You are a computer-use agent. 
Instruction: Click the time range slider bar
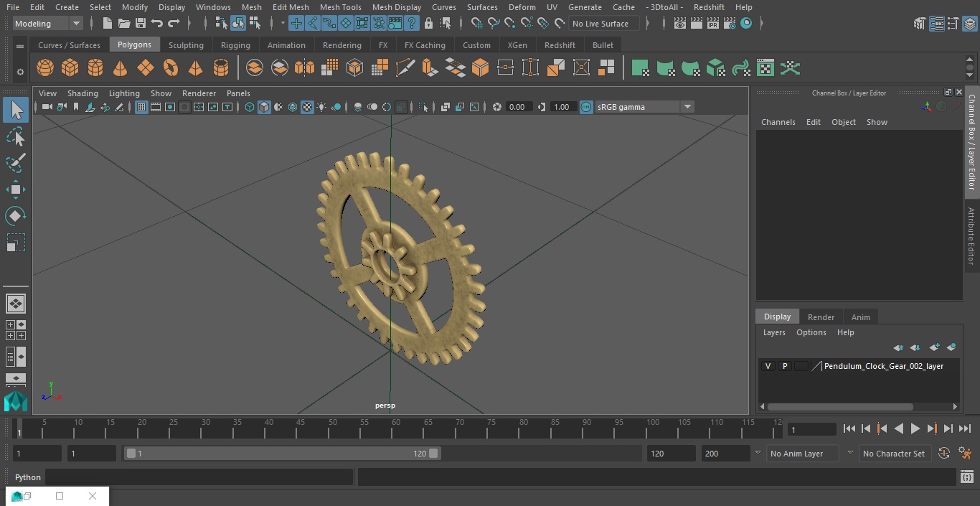(282, 453)
